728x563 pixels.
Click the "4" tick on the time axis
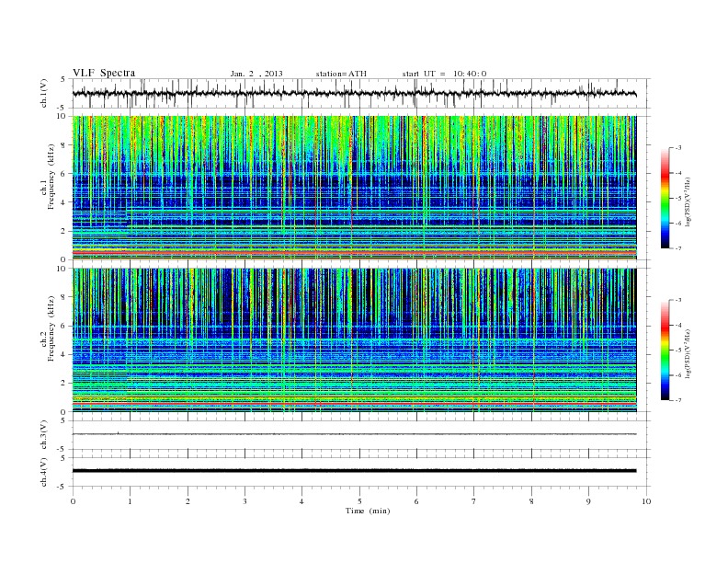pyautogui.click(x=301, y=501)
